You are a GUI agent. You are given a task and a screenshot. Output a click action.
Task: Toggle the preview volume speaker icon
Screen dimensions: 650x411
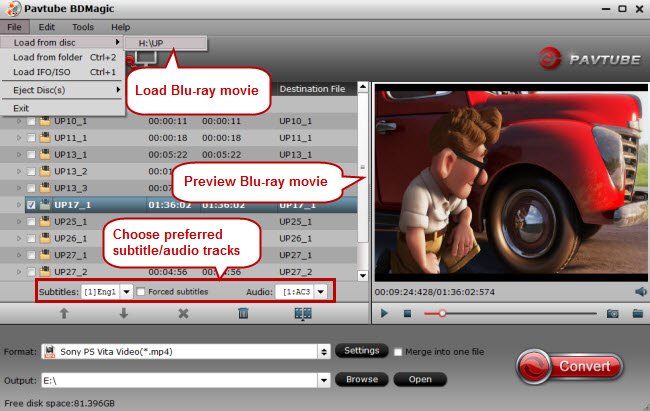641,292
